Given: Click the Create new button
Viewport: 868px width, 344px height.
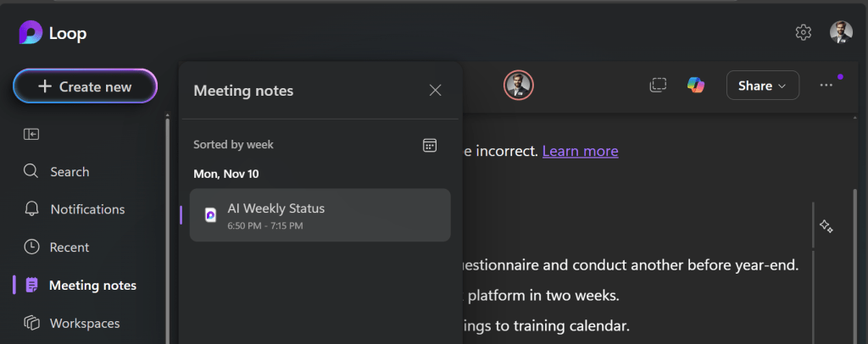Looking at the screenshot, I should [85, 86].
